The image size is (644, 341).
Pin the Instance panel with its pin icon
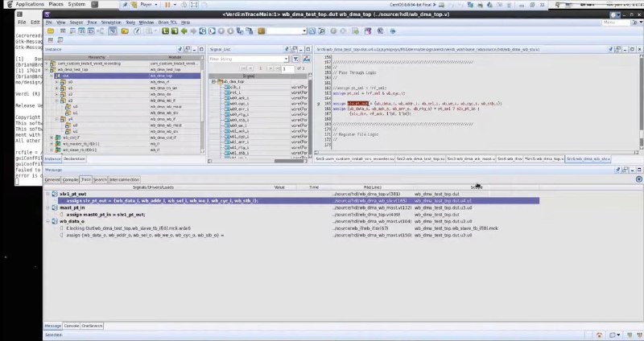point(180,49)
